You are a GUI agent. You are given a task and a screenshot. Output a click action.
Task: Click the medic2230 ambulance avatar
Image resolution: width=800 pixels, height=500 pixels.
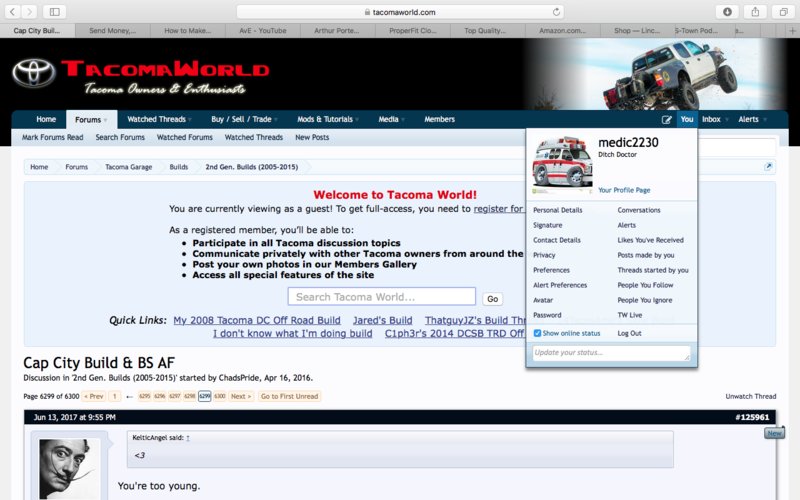point(562,164)
